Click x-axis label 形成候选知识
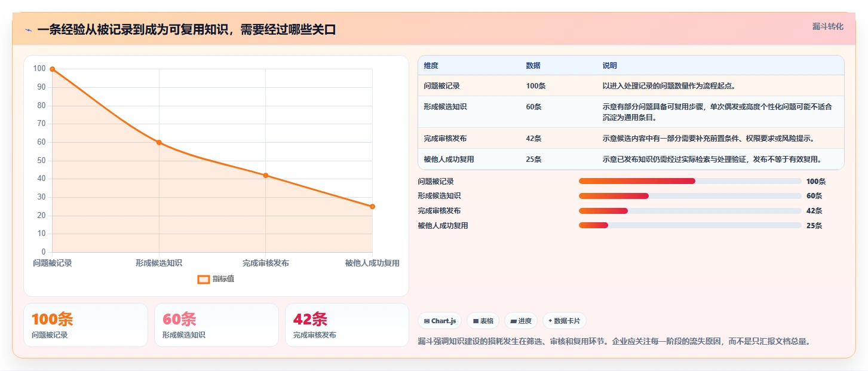The width and height of the screenshot is (868, 371). [x=159, y=263]
